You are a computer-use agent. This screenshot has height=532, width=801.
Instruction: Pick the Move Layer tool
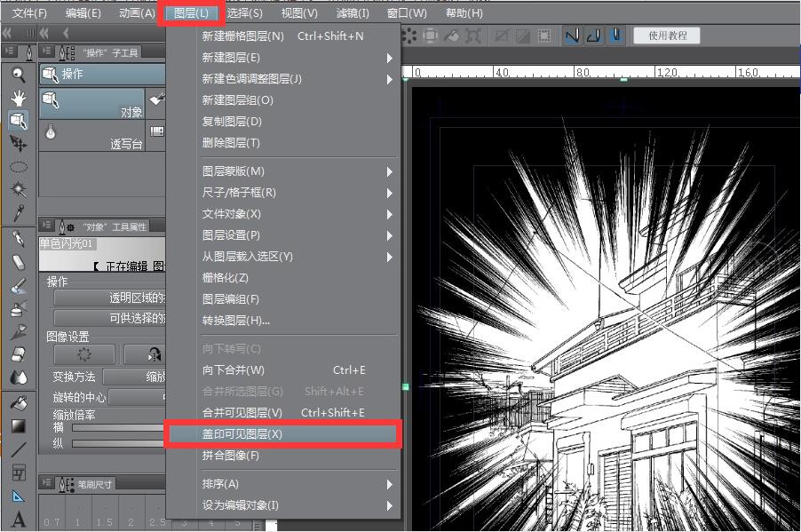pyautogui.click(x=18, y=143)
